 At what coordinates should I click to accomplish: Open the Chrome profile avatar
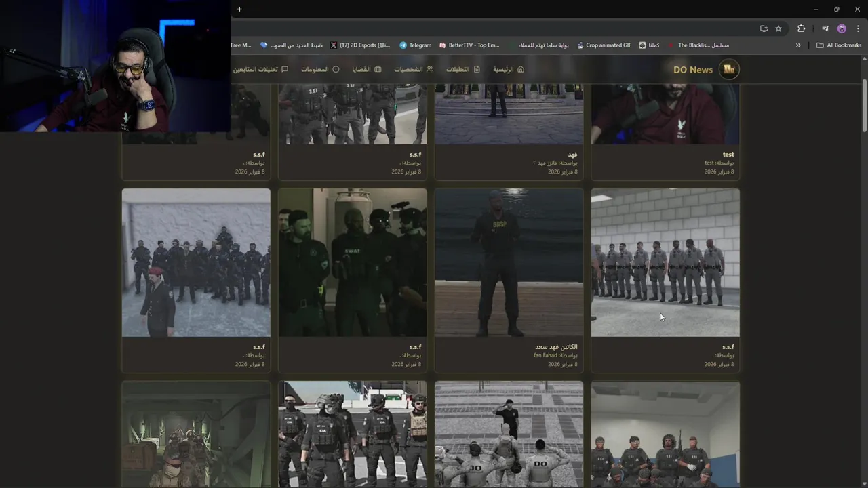coord(842,28)
